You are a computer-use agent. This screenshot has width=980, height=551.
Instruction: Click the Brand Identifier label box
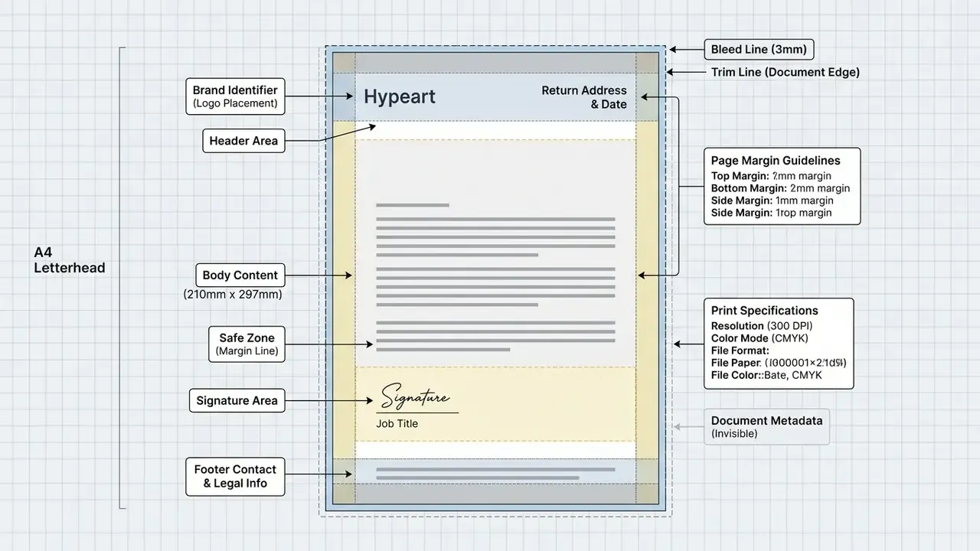pos(235,96)
